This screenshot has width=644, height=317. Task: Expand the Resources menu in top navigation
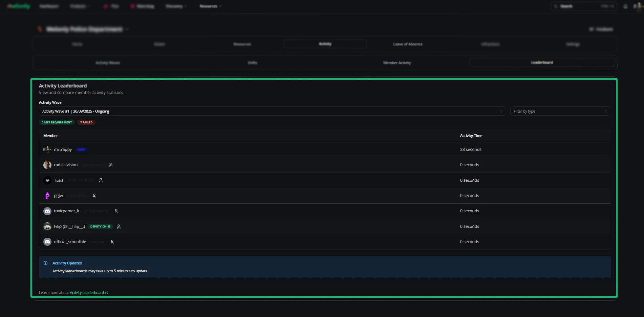[x=211, y=6]
